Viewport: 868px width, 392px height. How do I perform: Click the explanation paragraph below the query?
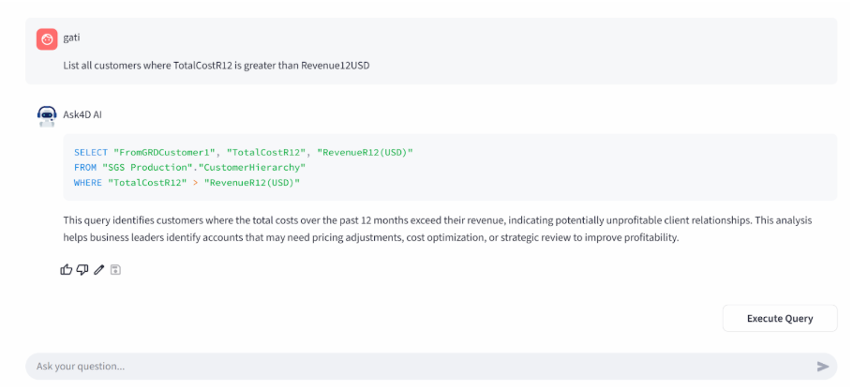pos(436,229)
